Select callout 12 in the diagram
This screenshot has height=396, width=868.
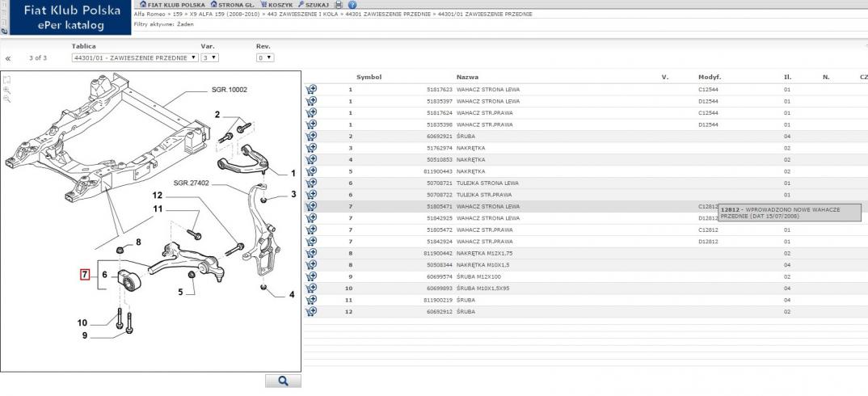[158, 195]
